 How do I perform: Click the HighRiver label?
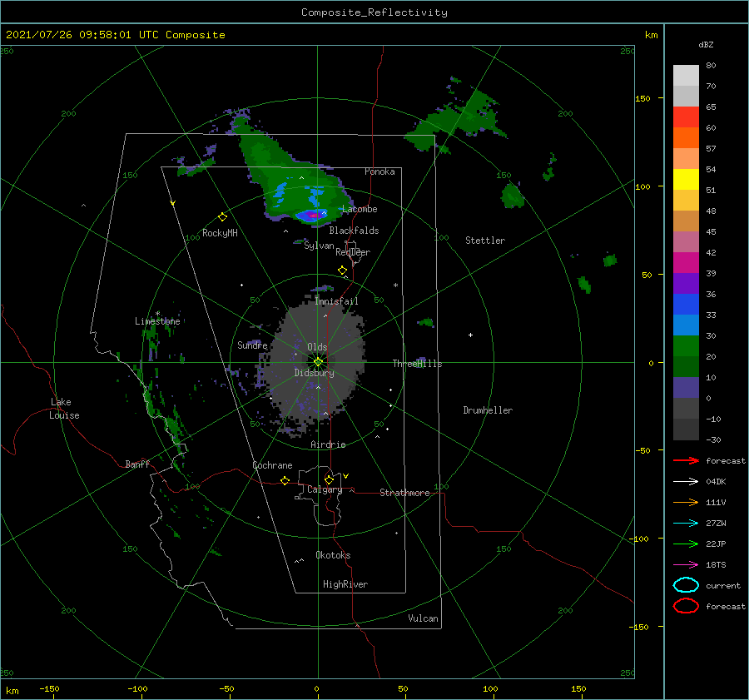[345, 584]
